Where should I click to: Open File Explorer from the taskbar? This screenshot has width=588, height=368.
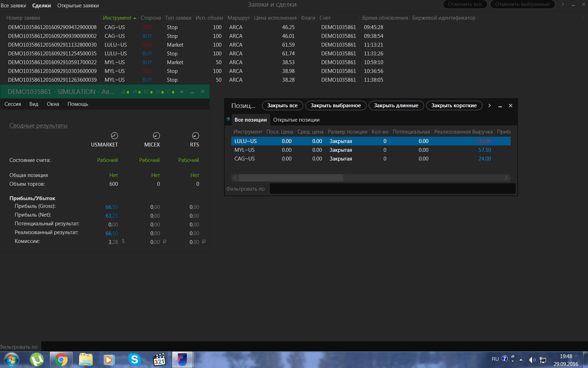tap(86, 360)
